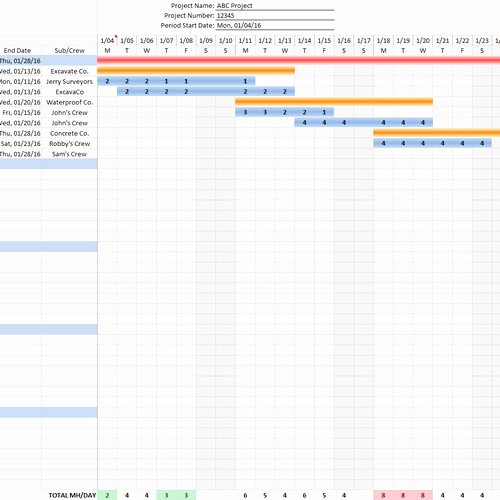Click the 'Project Number:' label

point(189,16)
